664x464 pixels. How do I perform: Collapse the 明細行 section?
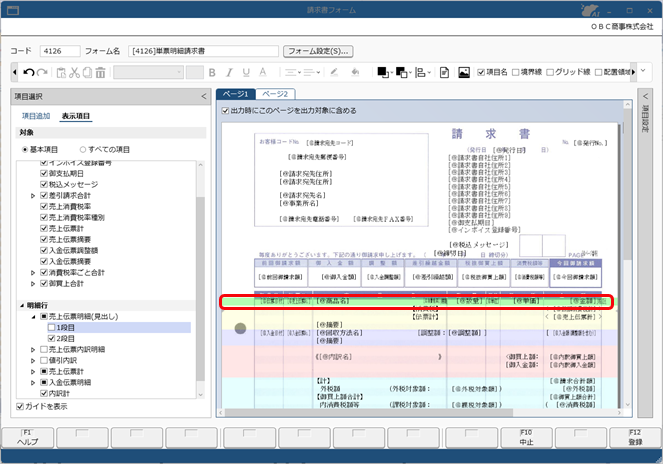pyautogui.click(x=22, y=305)
